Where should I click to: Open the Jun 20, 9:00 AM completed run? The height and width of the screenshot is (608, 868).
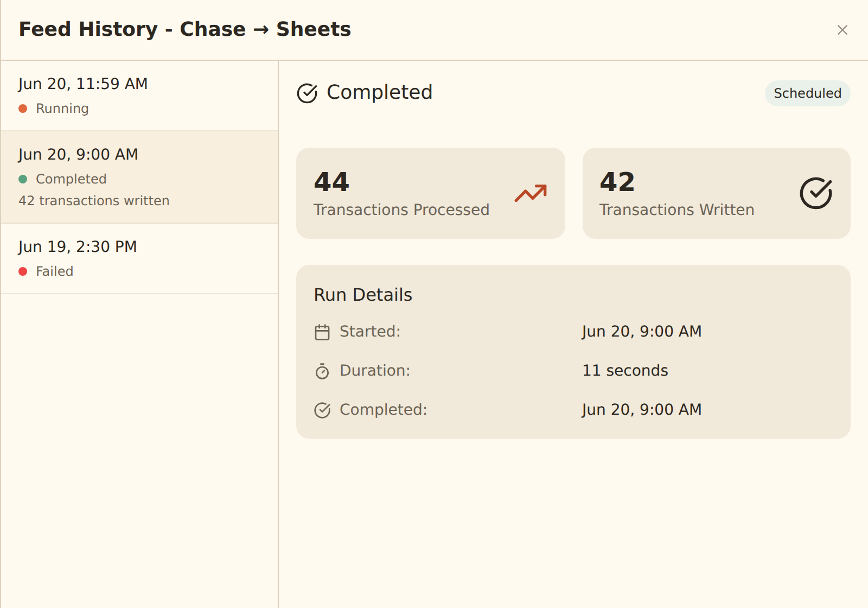[x=139, y=177]
